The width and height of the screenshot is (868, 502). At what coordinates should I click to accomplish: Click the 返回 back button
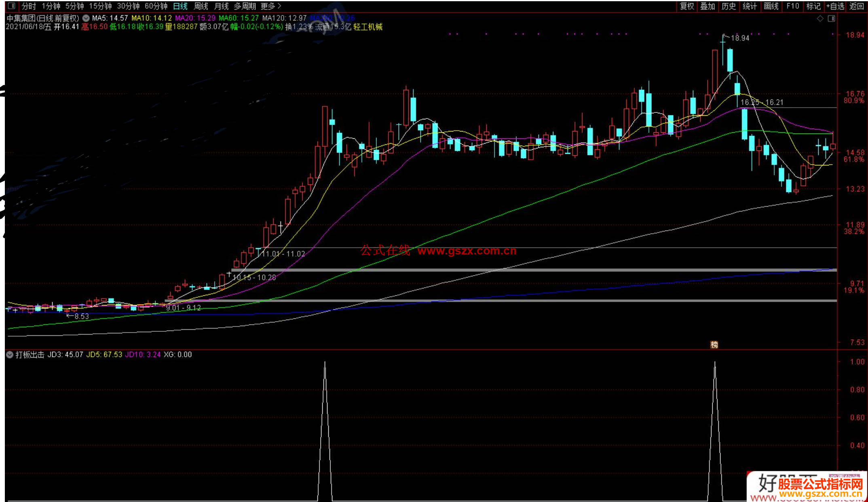(x=856, y=6)
